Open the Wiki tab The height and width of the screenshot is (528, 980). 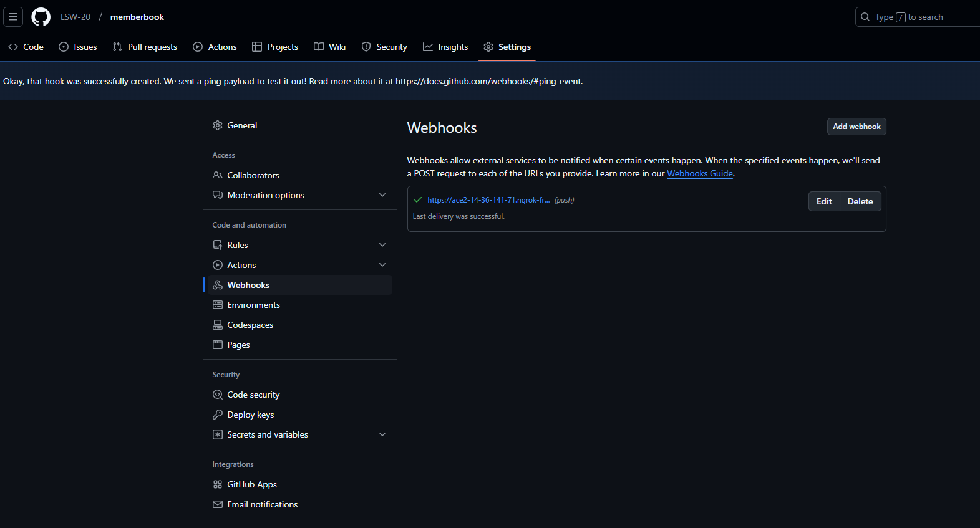click(330, 47)
